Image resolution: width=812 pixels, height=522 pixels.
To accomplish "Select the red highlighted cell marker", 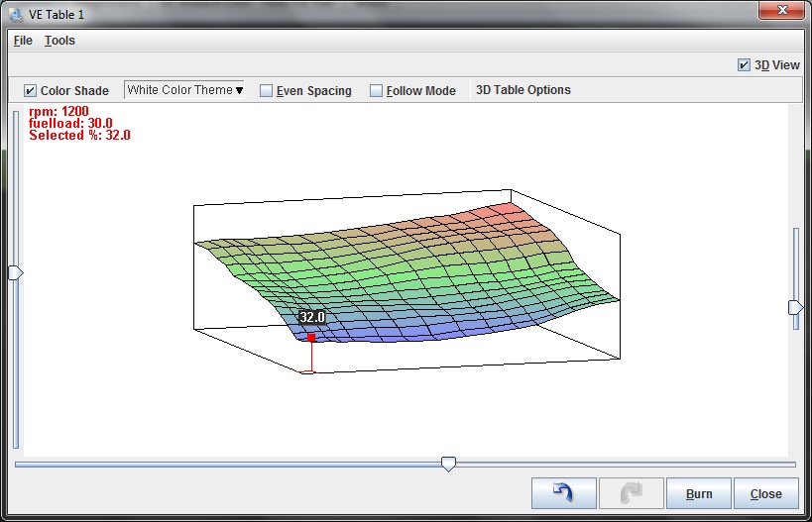I will tap(310, 338).
